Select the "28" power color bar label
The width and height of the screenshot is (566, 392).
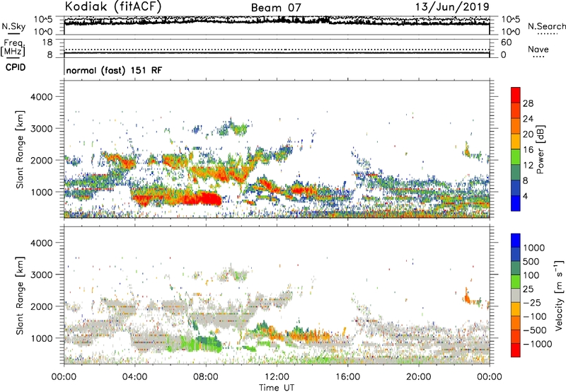point(528,103)
